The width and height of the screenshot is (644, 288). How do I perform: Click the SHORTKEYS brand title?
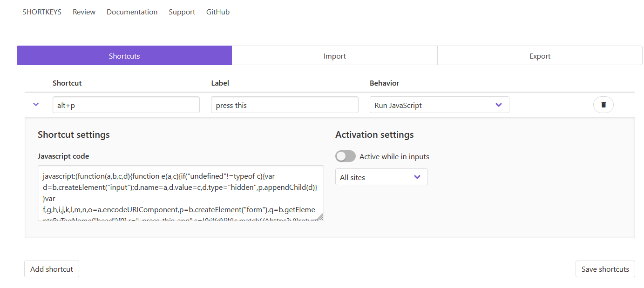click(42, 12)
